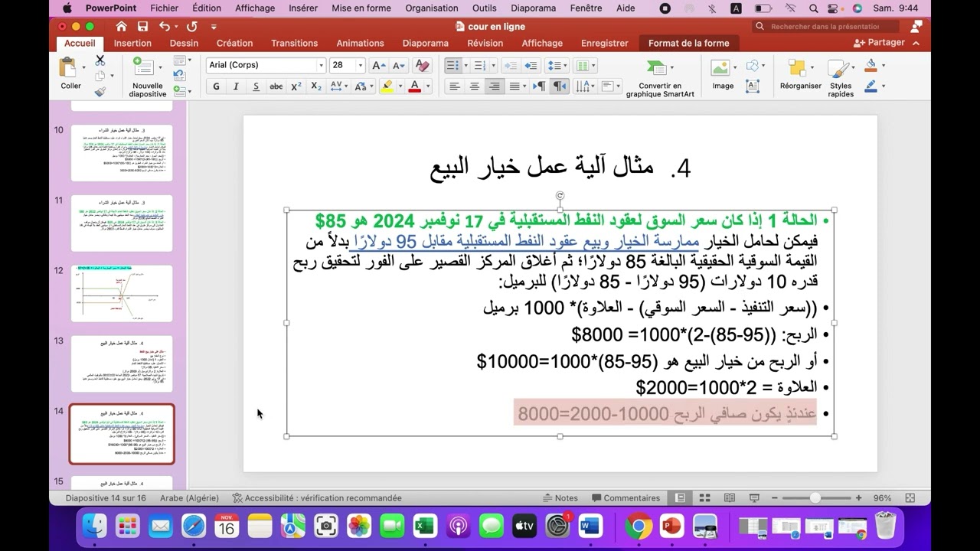Redo the last action
The height and width of the screenshot is (551, 980).
[x=192, y=26]
